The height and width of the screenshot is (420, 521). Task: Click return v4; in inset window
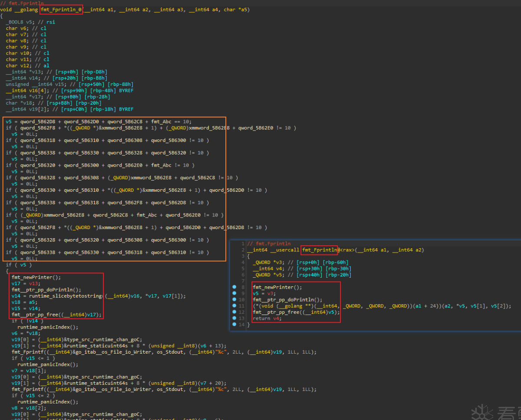click(x=267, y=318)
